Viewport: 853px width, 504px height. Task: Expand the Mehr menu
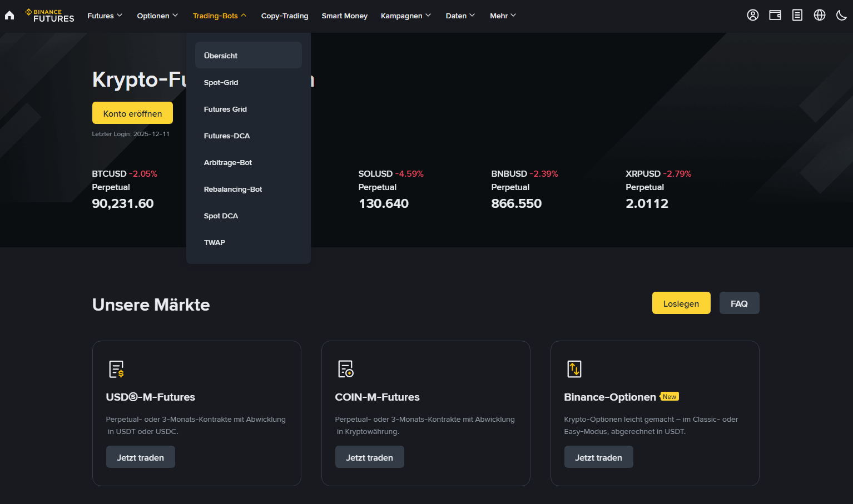coord(503,16)
